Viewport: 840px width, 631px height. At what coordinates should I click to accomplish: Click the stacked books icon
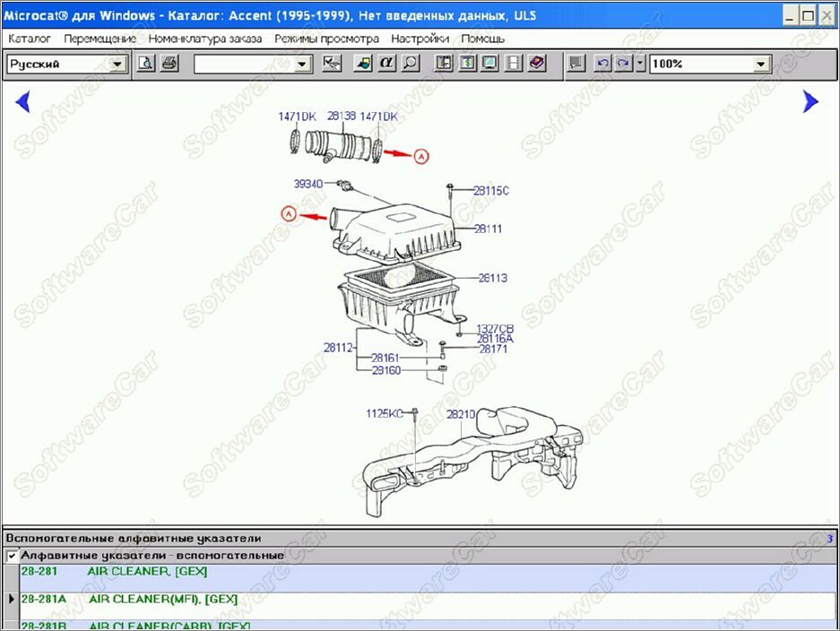[x=537, y=64]
